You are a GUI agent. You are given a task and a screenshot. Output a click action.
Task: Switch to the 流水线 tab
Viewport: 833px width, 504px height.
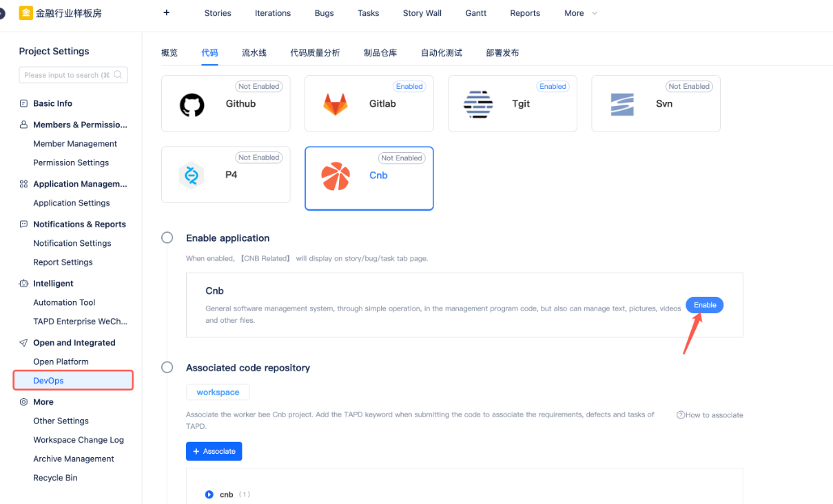pyautogui.click(x=254, y=53)
